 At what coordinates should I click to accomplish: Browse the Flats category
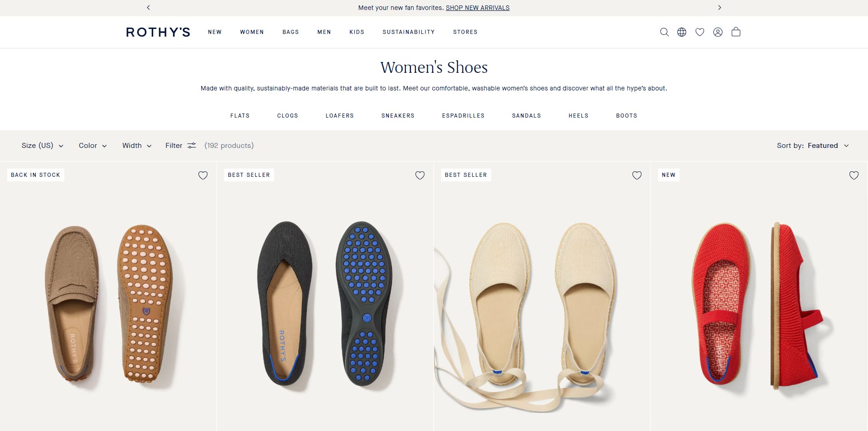(240, 116)
